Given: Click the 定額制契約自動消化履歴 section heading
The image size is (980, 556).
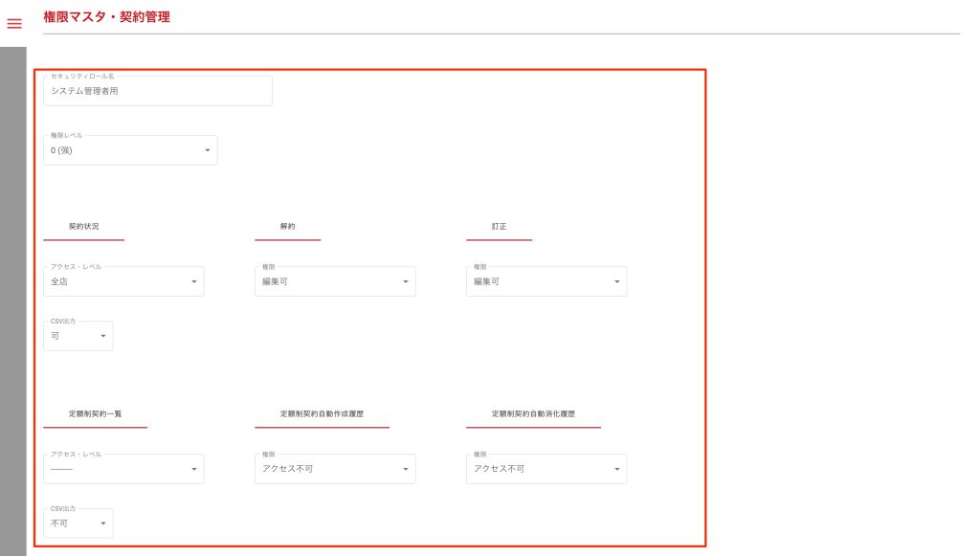Looking at the screenshot, I should (533, 414).
